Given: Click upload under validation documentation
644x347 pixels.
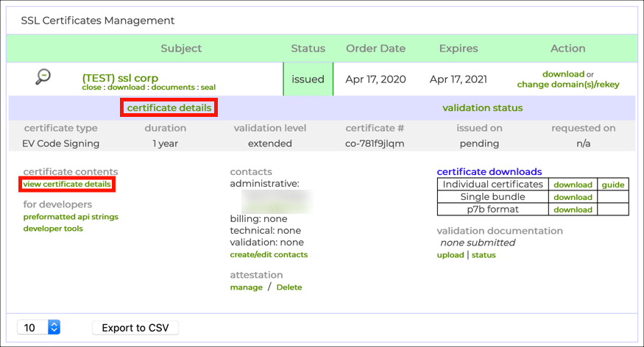Looking at the screenshot, I should point(450,255).
